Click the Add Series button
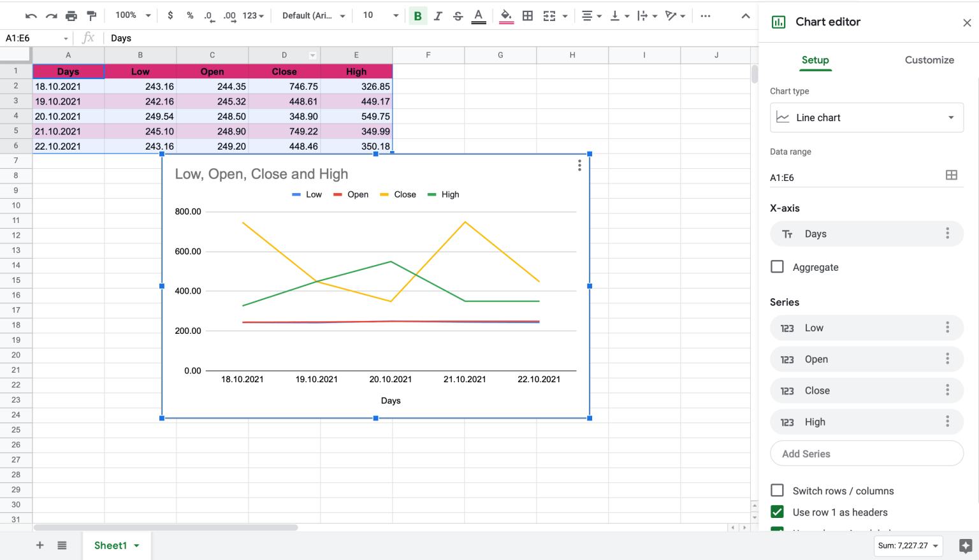Image resolution: width=979 pixels, height=560 pixels. (866, 453)
